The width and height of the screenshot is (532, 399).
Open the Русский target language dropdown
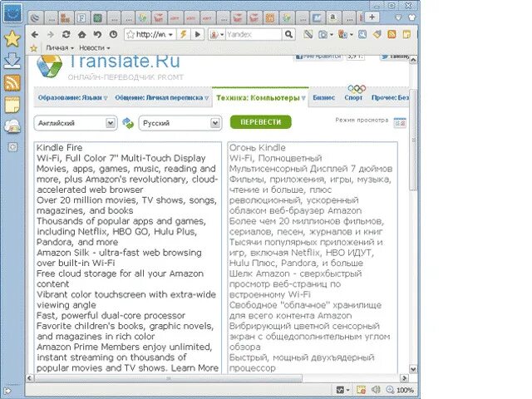(180, 123)
